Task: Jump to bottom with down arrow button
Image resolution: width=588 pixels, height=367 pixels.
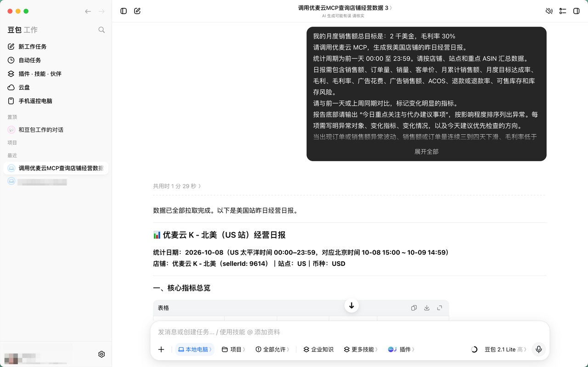Action: click(351, 305)
